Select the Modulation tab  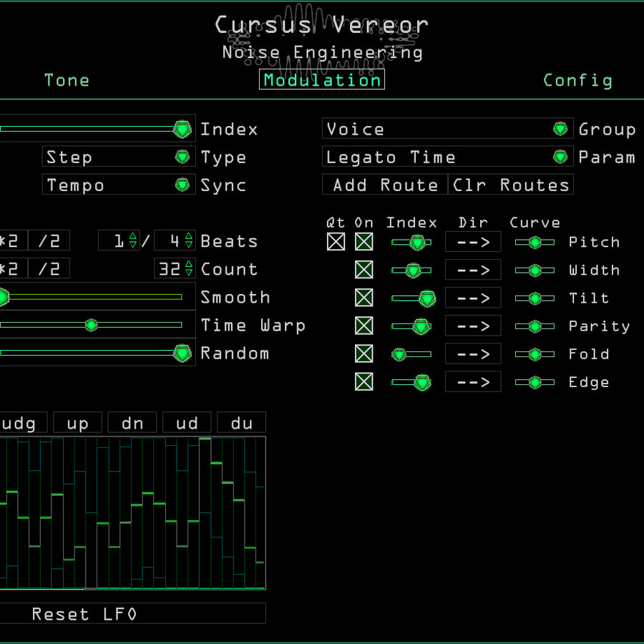pos(322,79)
